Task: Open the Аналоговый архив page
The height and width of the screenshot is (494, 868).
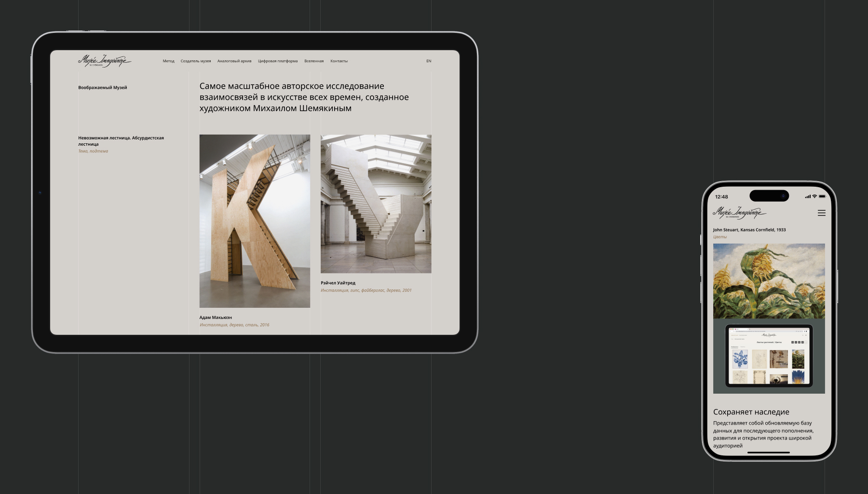Action: tap(234, 61)
